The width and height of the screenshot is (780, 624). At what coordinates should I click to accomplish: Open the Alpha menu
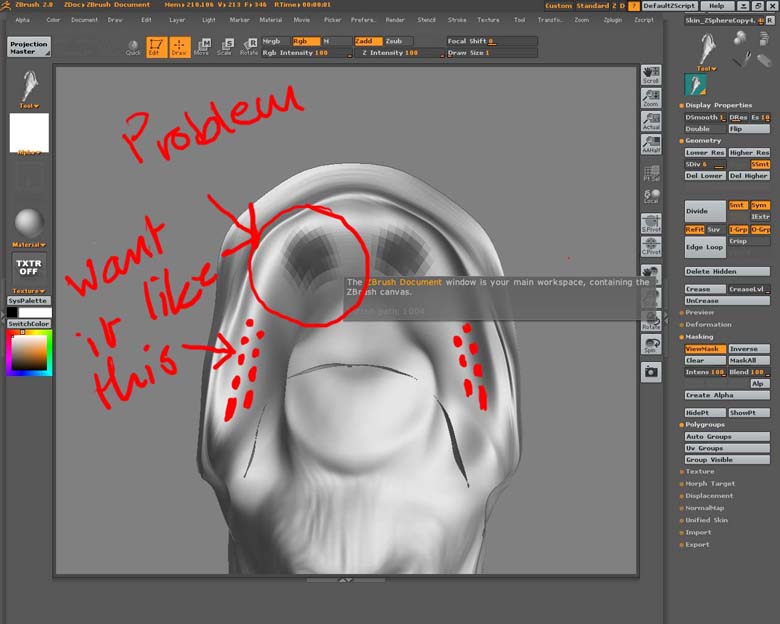pyautogui.click(x=22, y=20)
